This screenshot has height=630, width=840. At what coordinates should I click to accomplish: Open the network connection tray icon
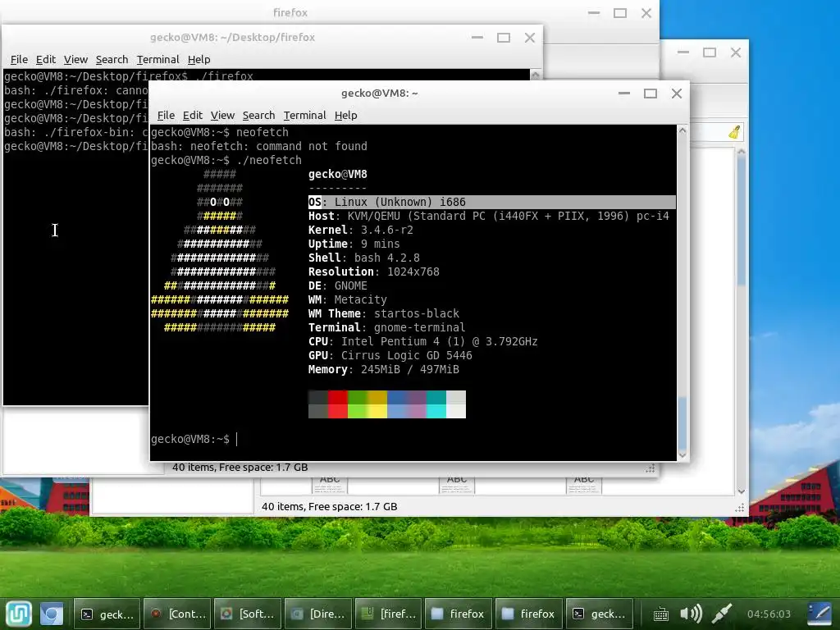(x=722, y=614)
